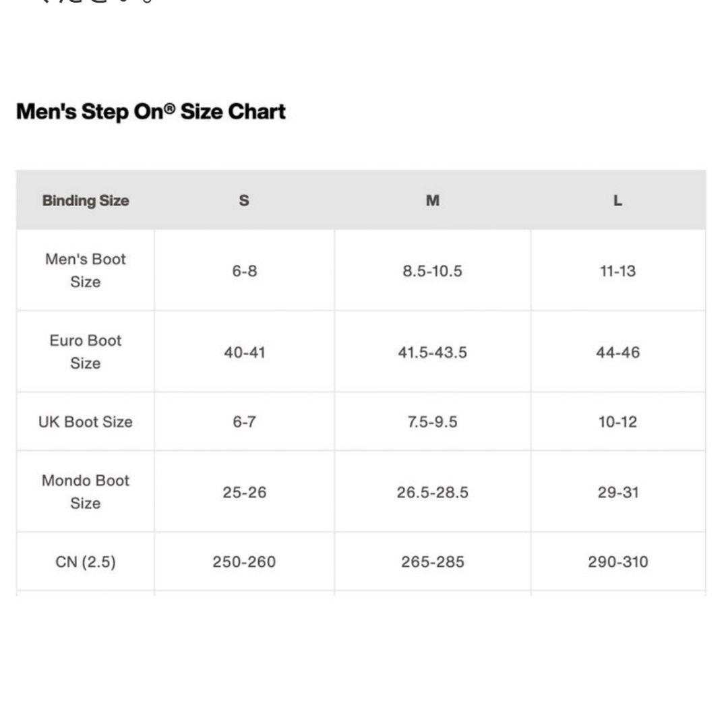
Task: Select the 44-46 Euro size cell
Action: [x=617, y=353]
